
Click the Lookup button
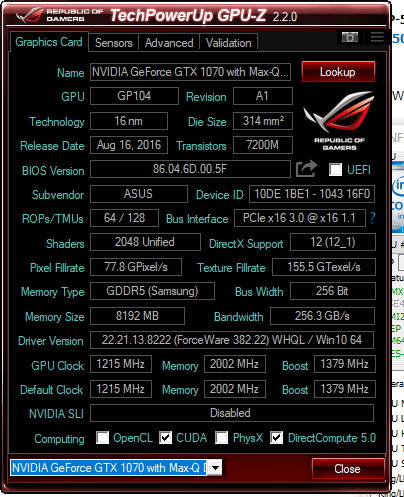pos(338,72)
